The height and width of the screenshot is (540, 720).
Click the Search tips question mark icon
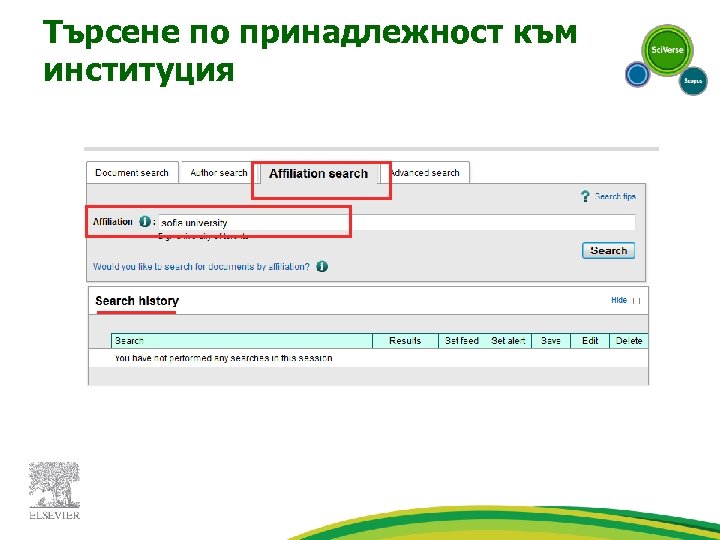tap(585, 197)
